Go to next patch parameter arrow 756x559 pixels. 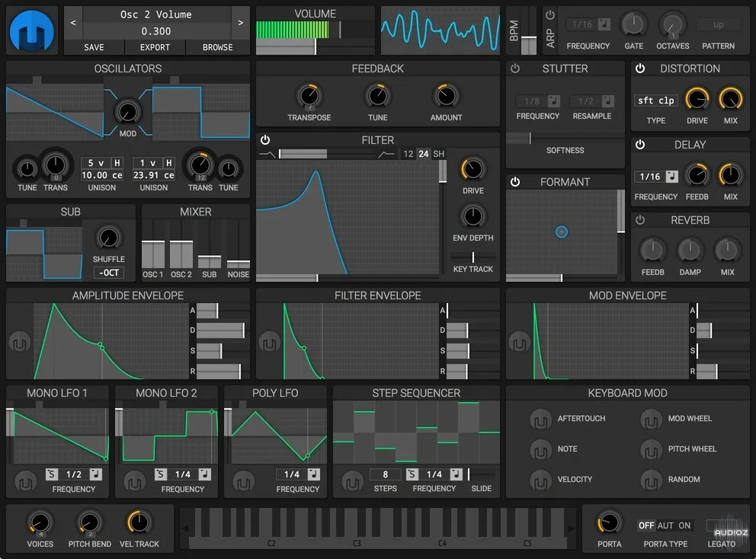[241, 23]
